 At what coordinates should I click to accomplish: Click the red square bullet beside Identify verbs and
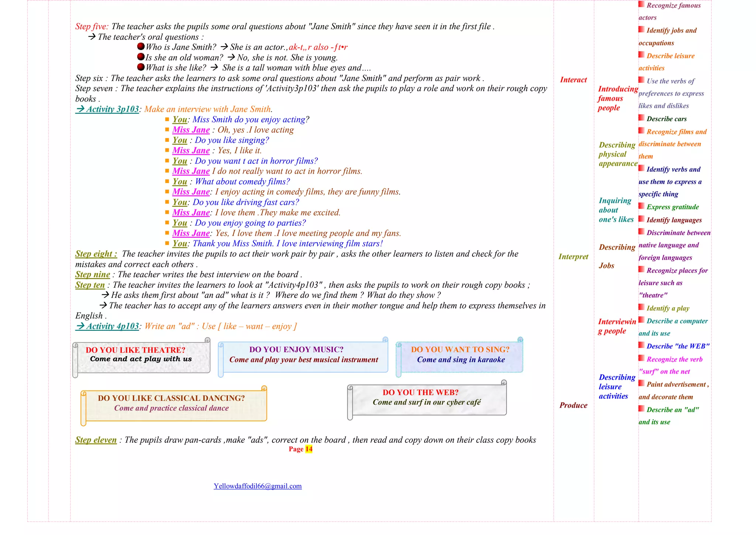642,168
